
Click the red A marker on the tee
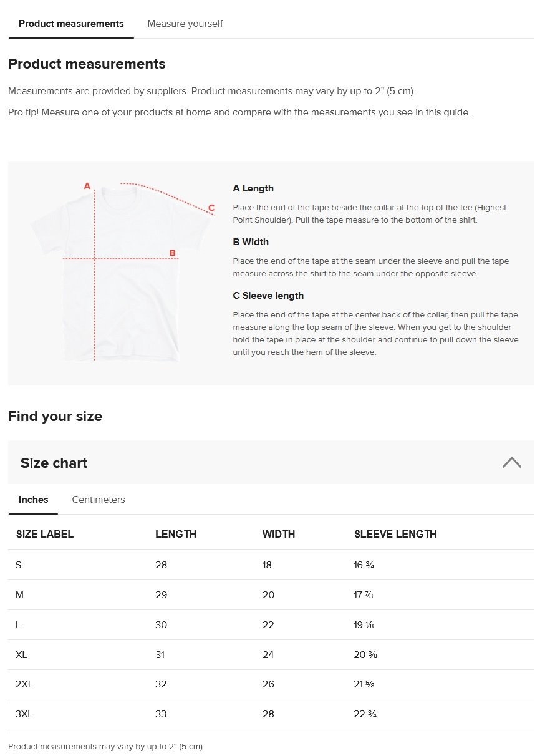tap(87, 186)
